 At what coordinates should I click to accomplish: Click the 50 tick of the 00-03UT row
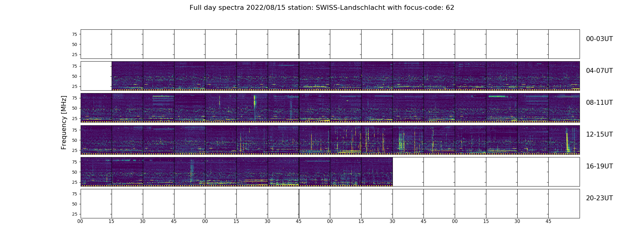(75, 44)
